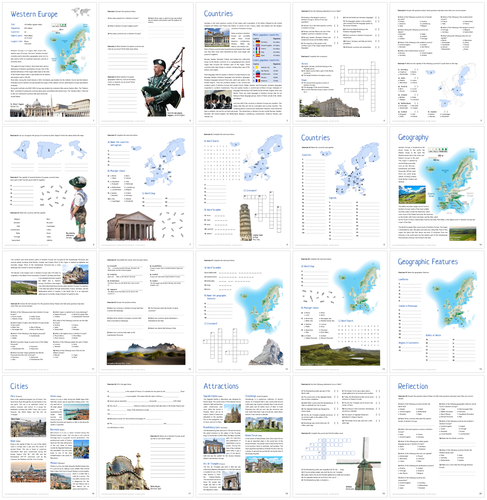Select the page with the Matterhorn crossword

click(243, 312)
